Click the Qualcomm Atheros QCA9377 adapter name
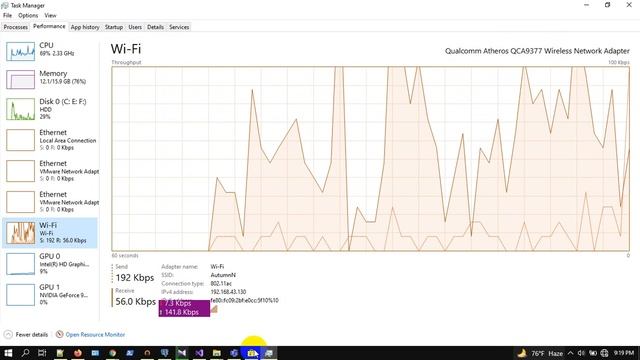 click(x=537, y=51)
